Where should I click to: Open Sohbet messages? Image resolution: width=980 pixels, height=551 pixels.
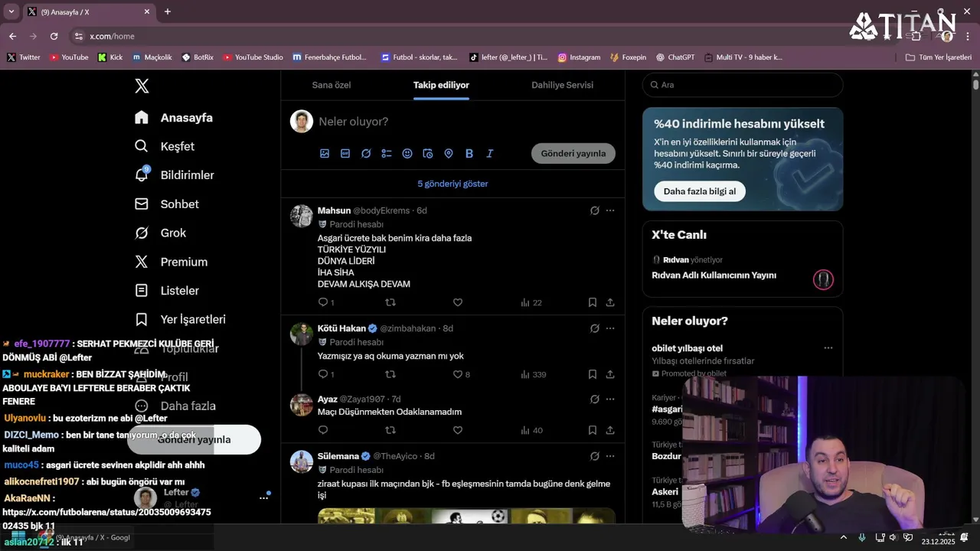point(167,204)
